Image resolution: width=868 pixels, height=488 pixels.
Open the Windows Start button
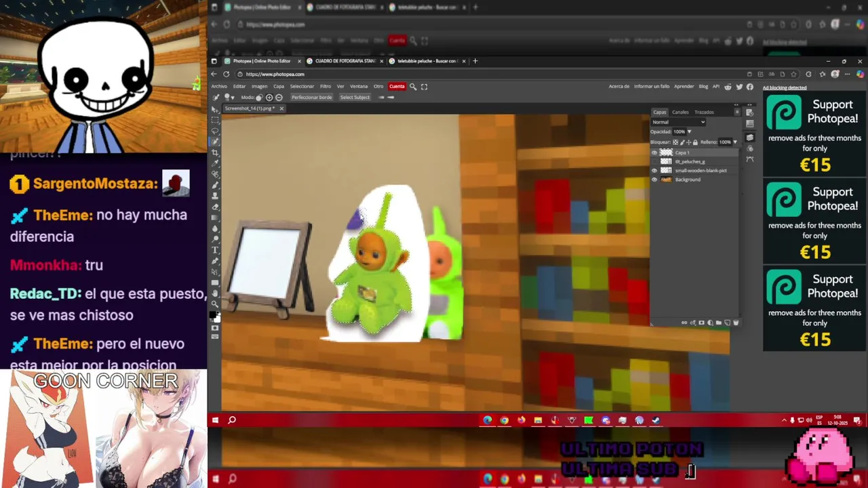[215, 420]
